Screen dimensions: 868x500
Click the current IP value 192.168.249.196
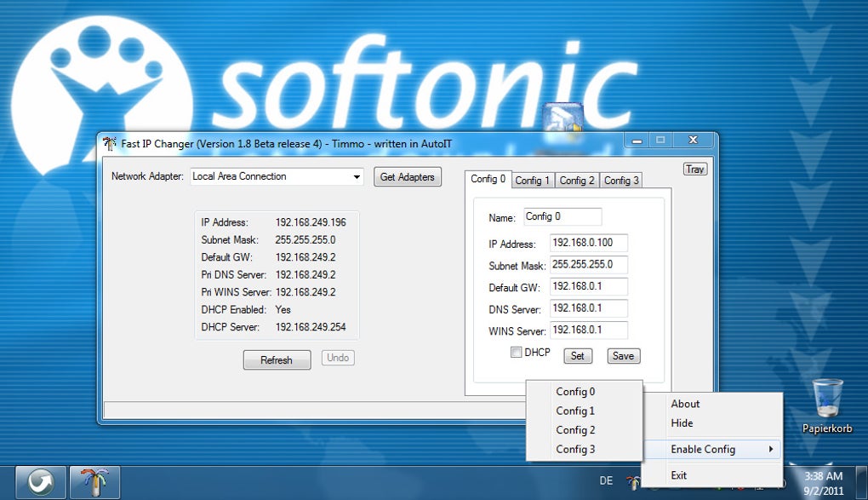pyautogui.click(x=311, y=222)
